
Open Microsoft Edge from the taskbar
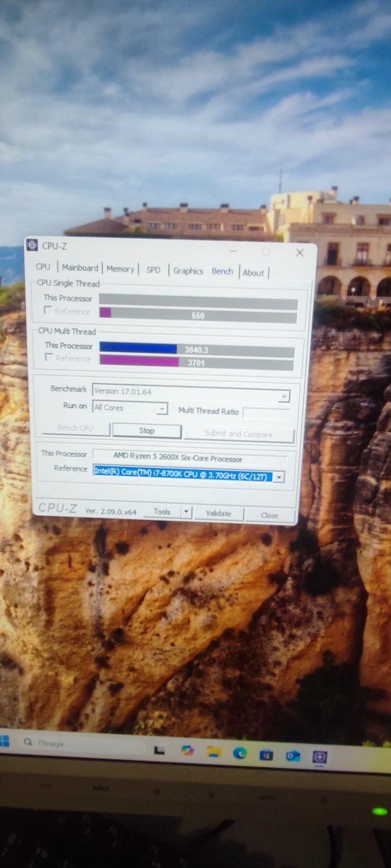pyautogui.click(x=240, y=753)
